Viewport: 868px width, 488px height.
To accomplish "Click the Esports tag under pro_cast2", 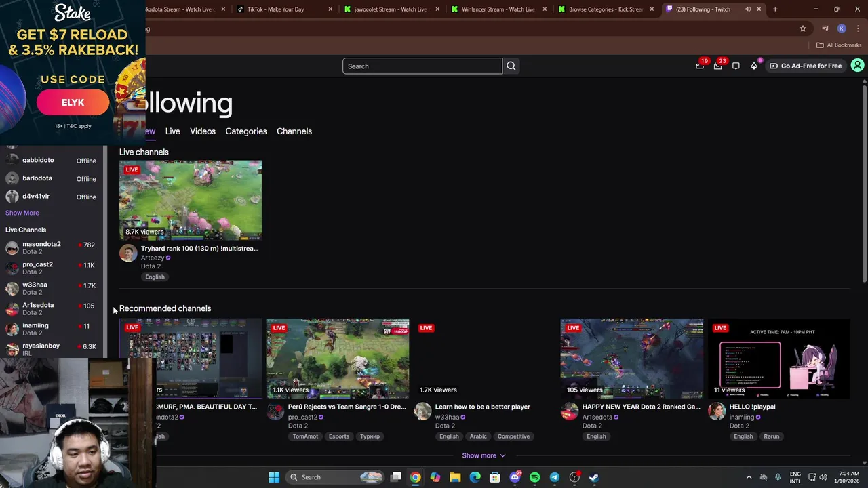I will 339,436.
